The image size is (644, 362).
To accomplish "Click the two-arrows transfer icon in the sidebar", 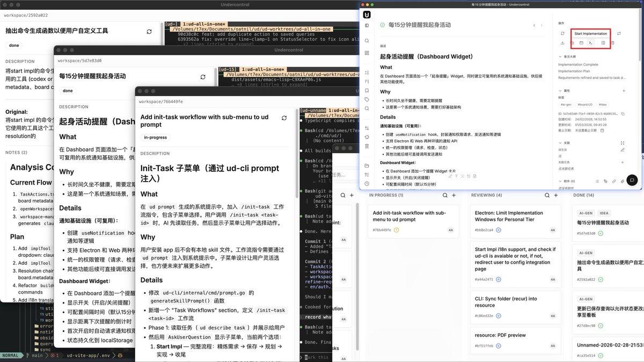I will [367, 128].
